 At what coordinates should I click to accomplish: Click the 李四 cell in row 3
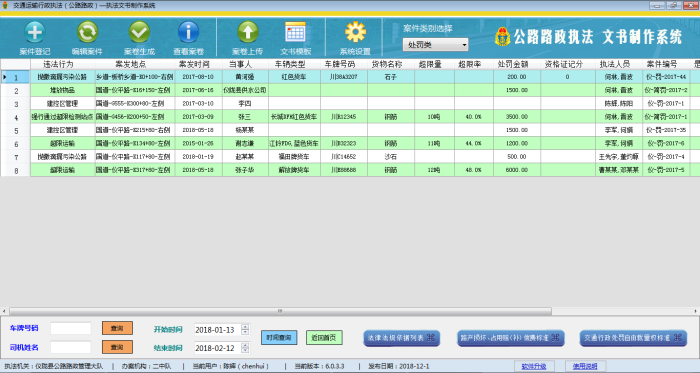(245, 104)
